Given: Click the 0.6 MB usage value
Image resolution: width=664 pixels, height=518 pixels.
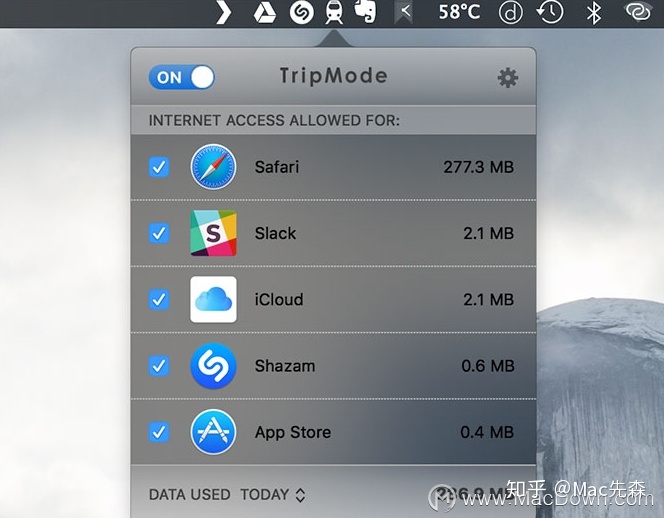Looking at the screenshot, I should coord(488,366).
